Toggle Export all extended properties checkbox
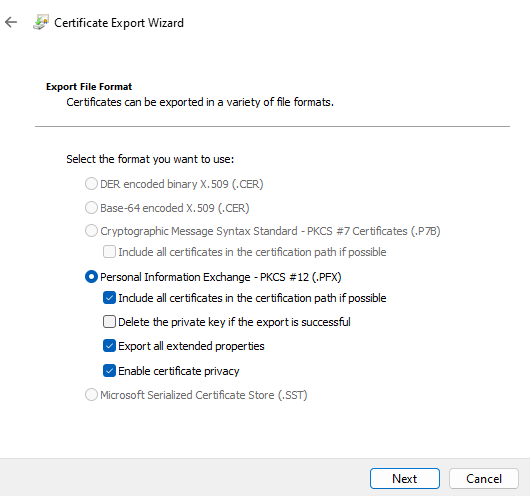Viewport: 530px width, 496px height. point(109,346)
